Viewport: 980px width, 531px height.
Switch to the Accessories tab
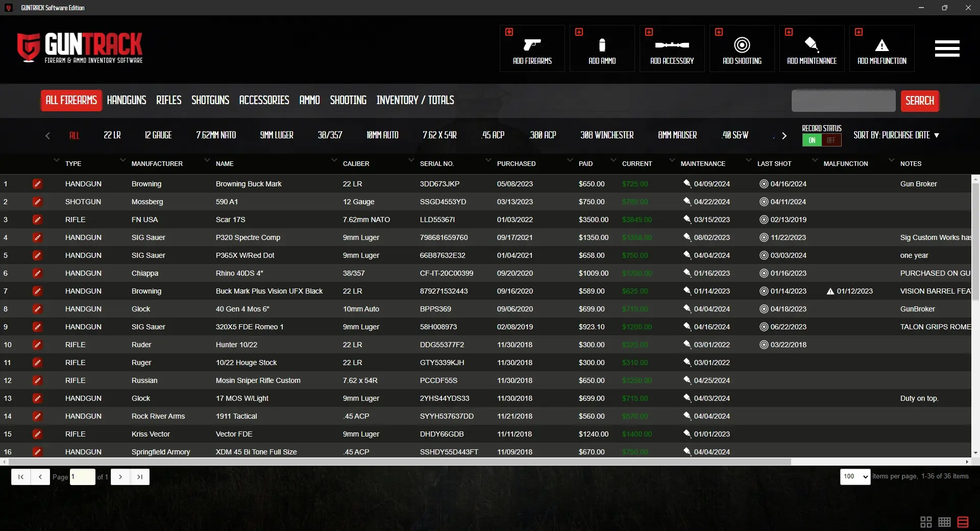(x=264, y=100)
